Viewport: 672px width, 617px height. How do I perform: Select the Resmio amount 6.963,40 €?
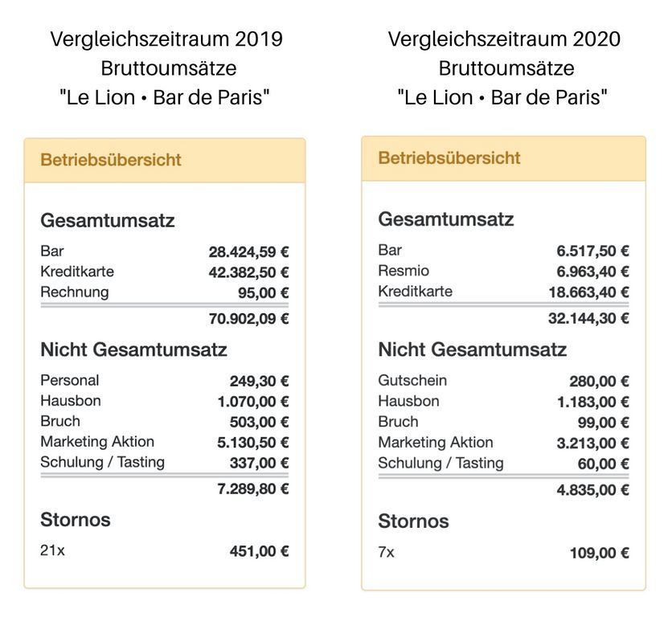point(593,272)
